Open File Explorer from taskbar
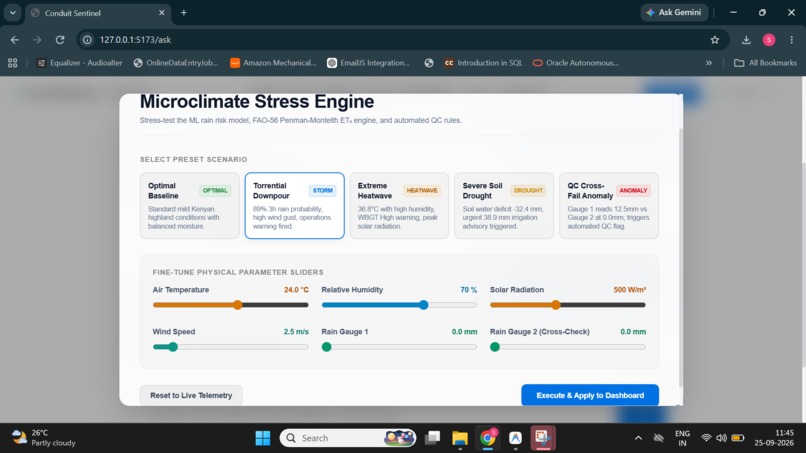806x453 pixels. coord(460,438)
